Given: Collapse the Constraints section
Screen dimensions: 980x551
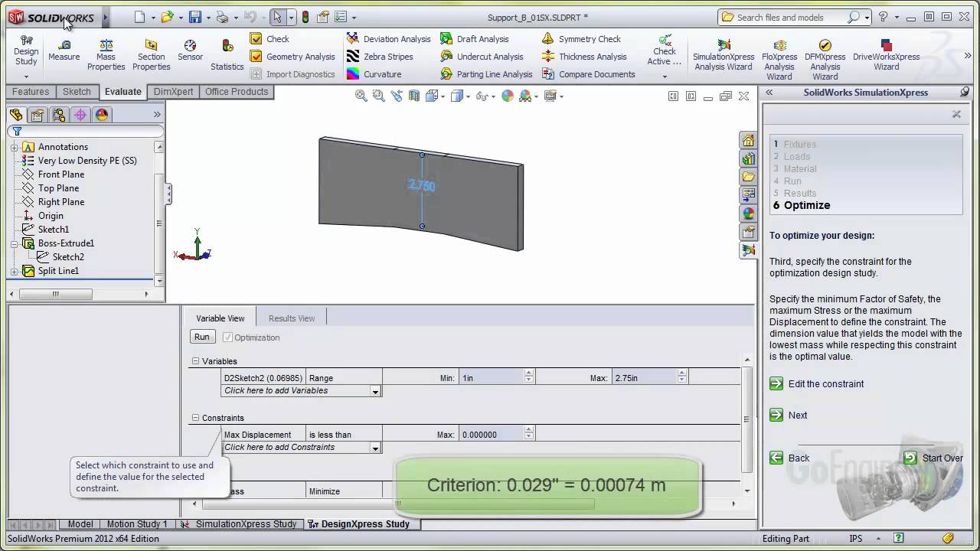Looking at the screenshot, I should click(195, 418).
